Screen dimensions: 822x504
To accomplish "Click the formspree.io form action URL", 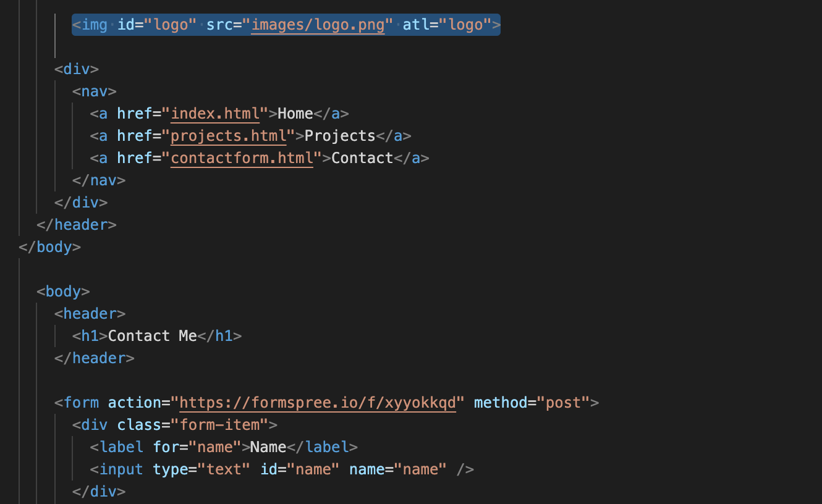I will coord(318,403).
